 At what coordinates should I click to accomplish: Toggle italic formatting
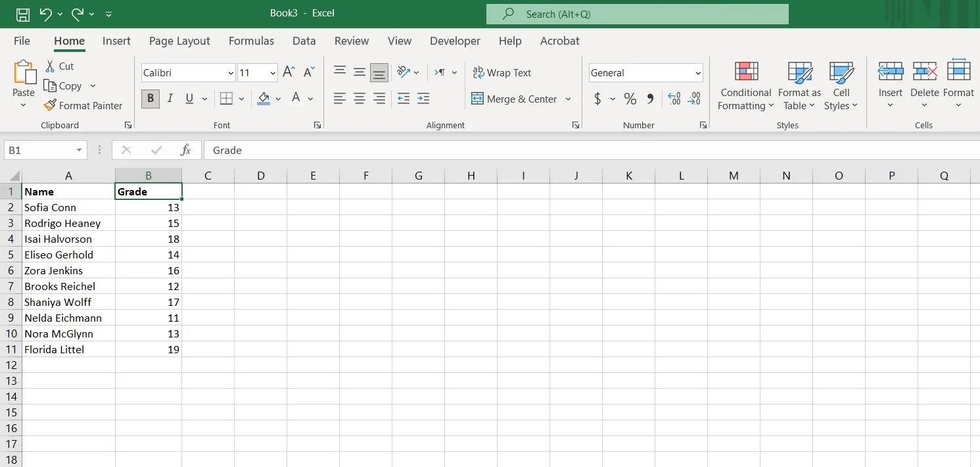[170, 98]
